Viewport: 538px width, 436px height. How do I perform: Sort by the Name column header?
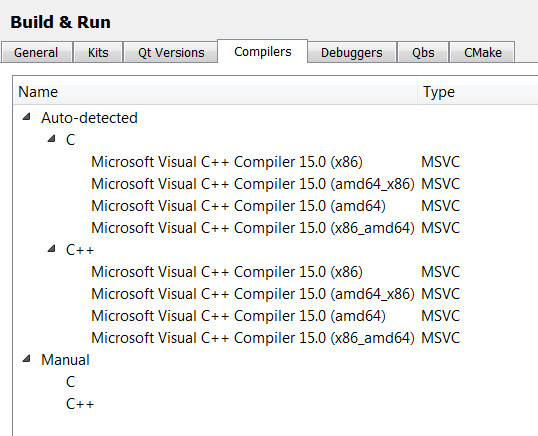pos(215,92)
